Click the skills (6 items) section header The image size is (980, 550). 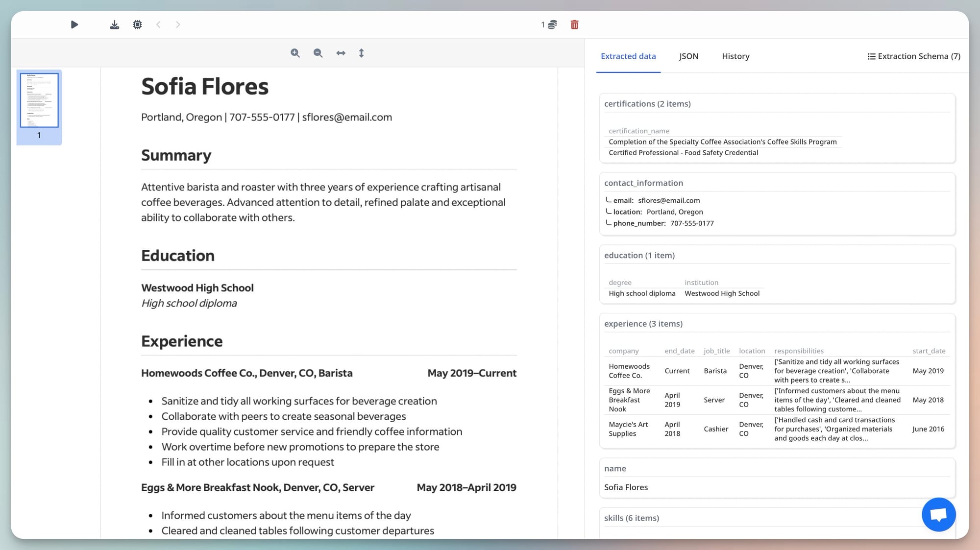[x=631, y=518]
